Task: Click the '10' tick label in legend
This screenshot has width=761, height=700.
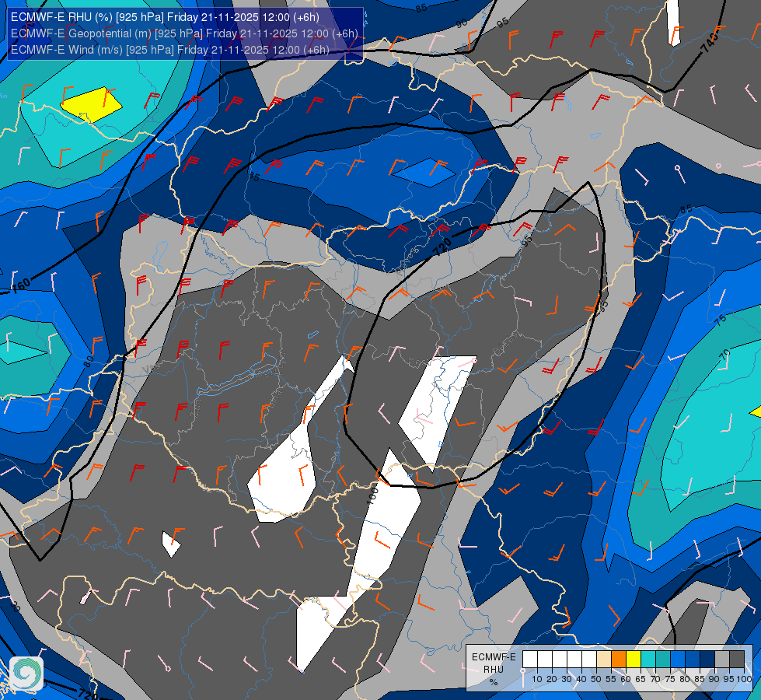Action: click(x=537, y=679)
